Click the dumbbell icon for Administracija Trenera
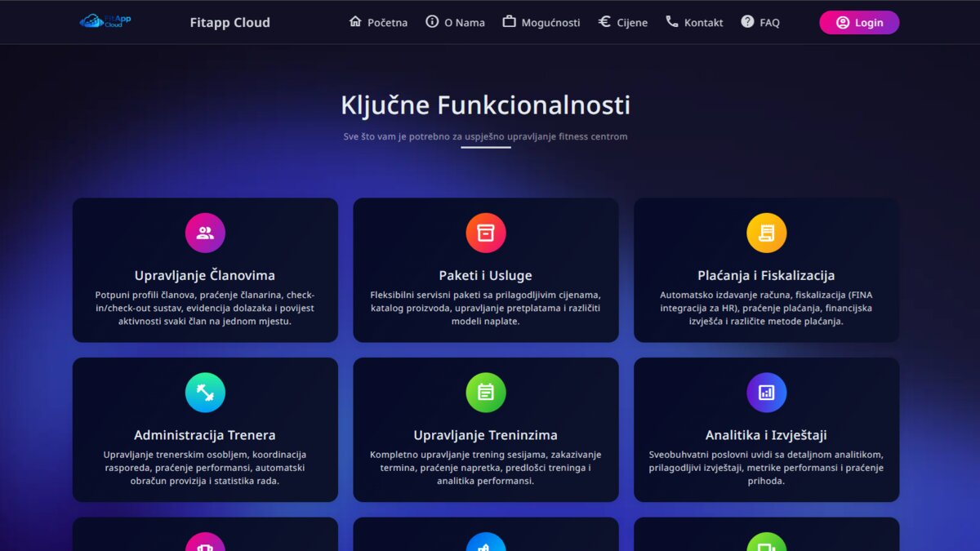980x551 pixels. point(205,393)
